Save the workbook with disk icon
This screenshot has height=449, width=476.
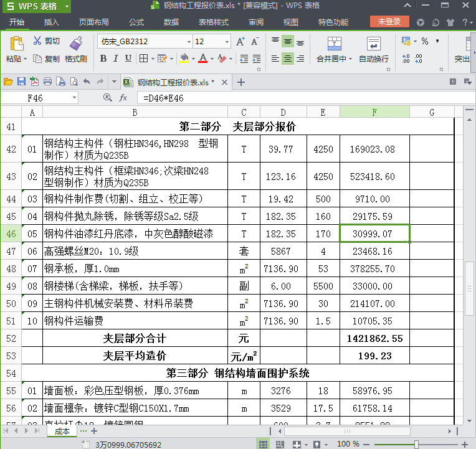coord(21,82)
